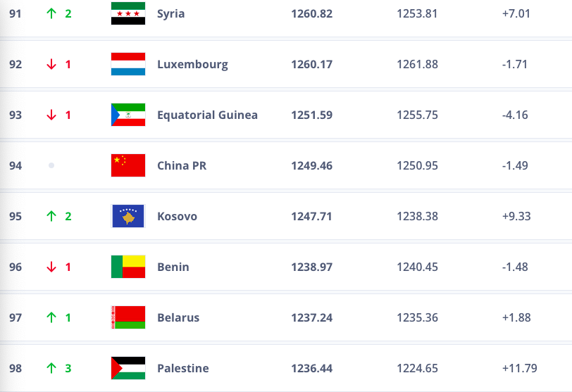Open the Syria team link
This screenshot has height=392, width=572.
pos(171,13)
